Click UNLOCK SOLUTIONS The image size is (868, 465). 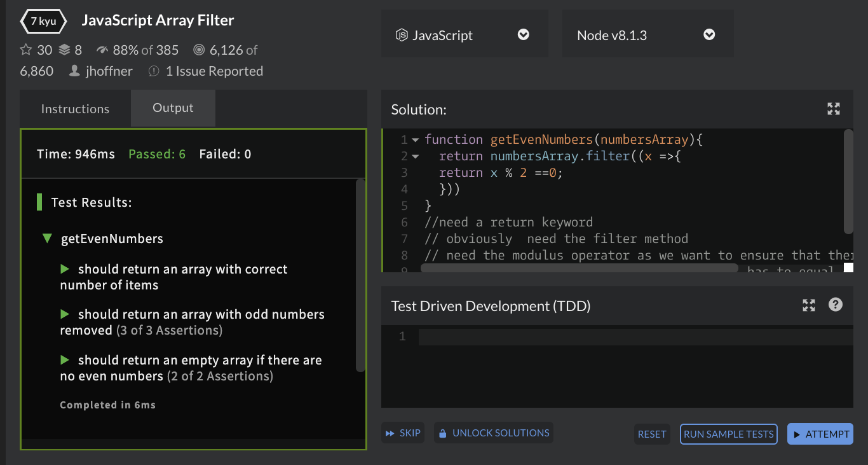(494, 433)
